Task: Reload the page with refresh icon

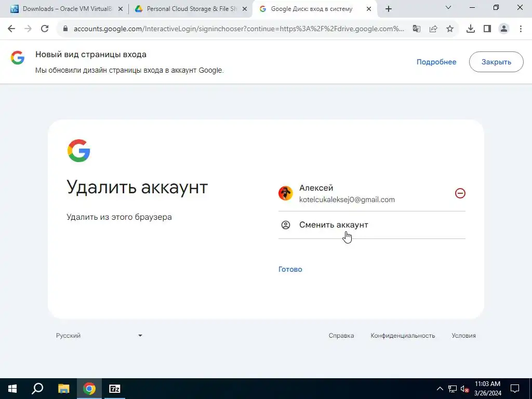Action: click(45, 29)
